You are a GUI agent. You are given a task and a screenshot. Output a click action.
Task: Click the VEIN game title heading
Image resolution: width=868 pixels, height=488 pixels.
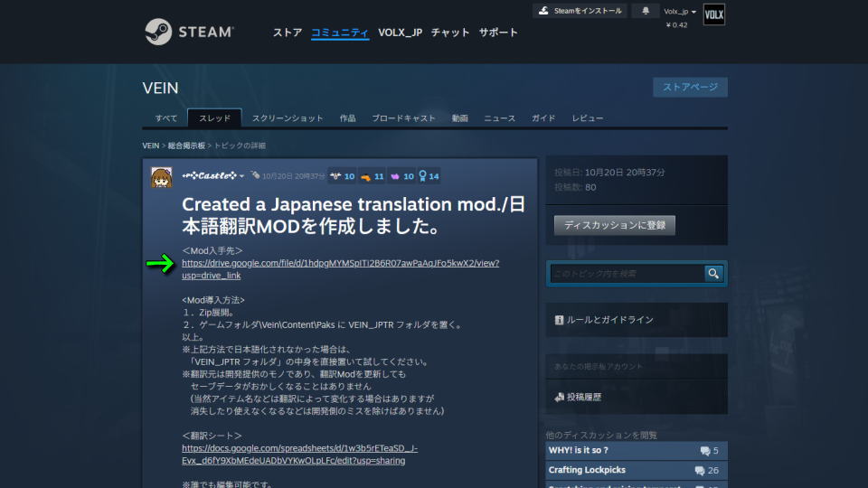[161, 88]
